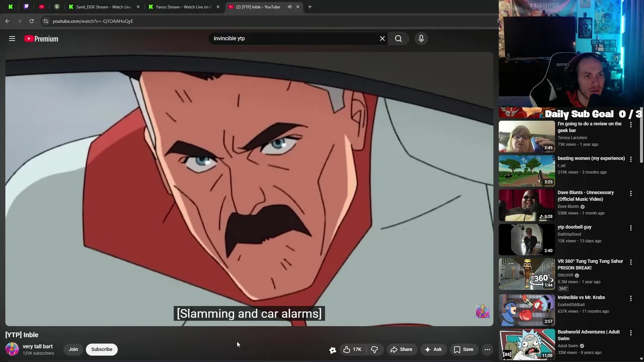Open more actions menu below video

pyautogui.click(x=487, y=349)
